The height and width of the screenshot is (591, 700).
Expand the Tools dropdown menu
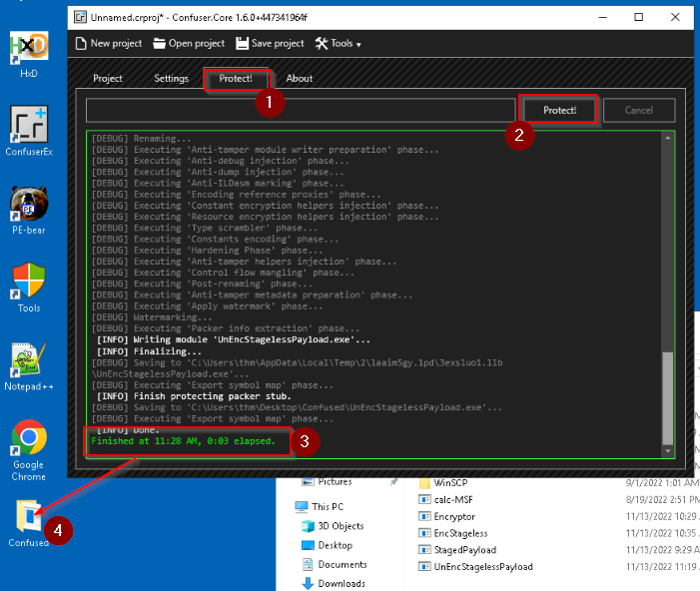[x=339, y=43]
